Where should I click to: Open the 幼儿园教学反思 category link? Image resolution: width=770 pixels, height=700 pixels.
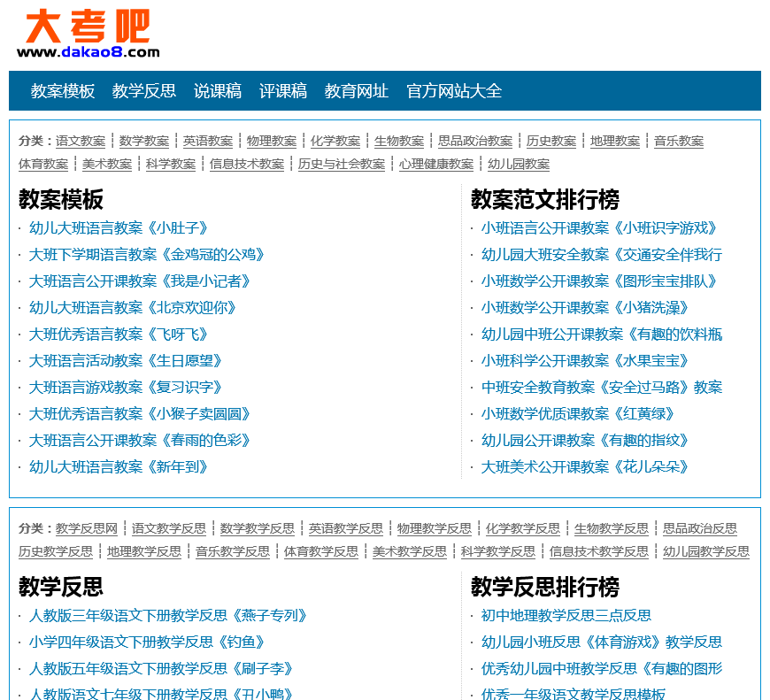point(706,551)
